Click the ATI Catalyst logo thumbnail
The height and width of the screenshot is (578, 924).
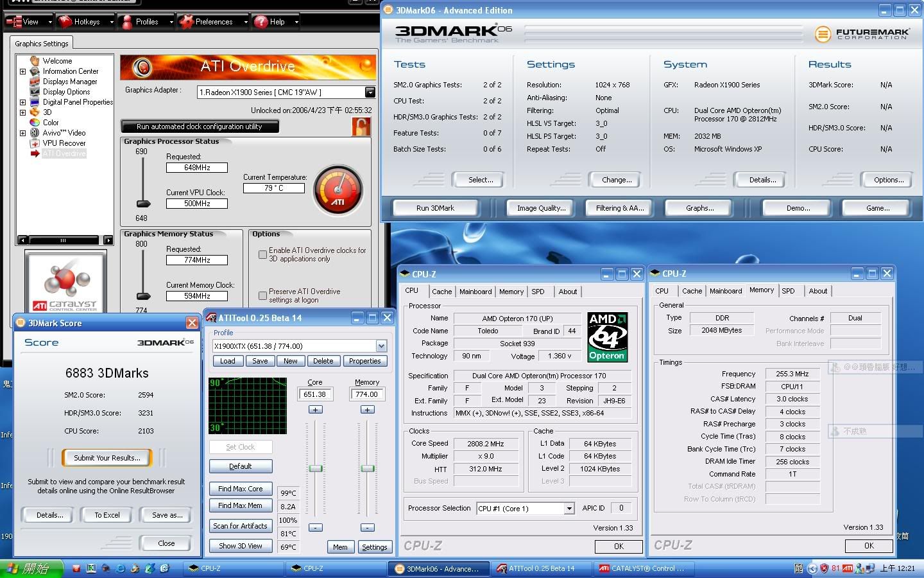click(65, 283)
